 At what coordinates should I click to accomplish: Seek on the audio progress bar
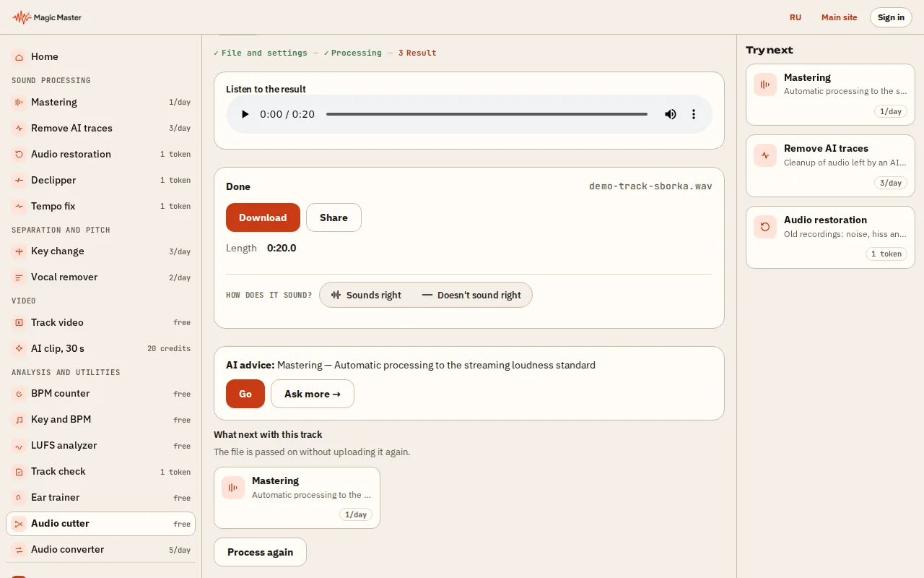click(487, 114)
